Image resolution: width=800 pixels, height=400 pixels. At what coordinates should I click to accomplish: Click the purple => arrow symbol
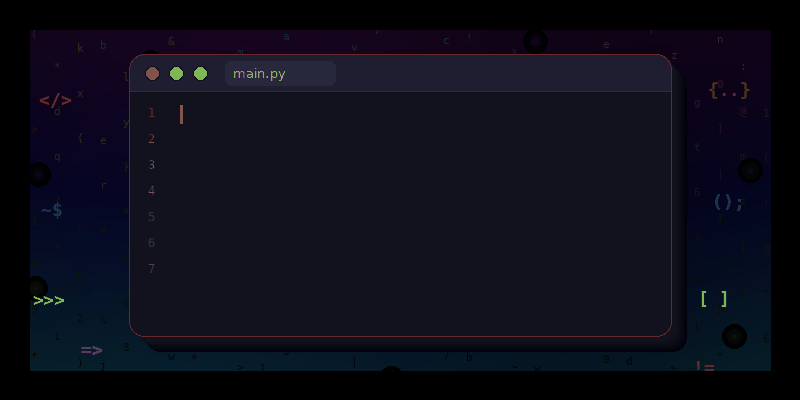(x=92, y=350)
